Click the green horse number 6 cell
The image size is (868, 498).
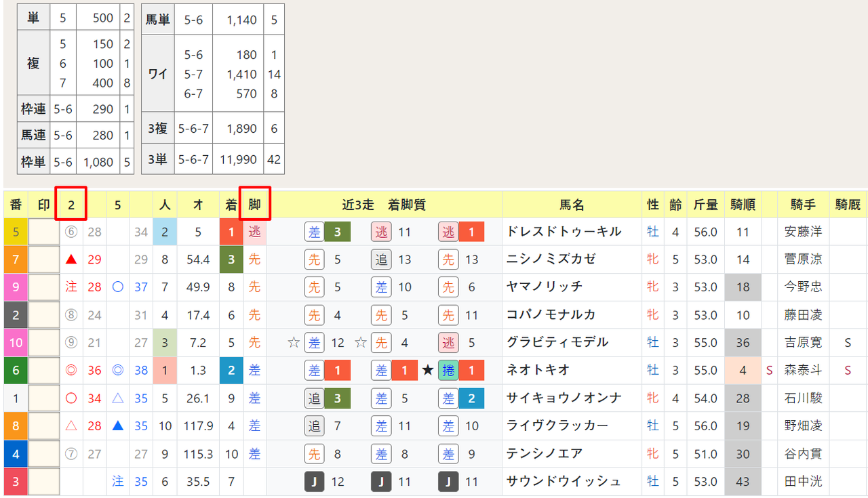tap(16, 370)
